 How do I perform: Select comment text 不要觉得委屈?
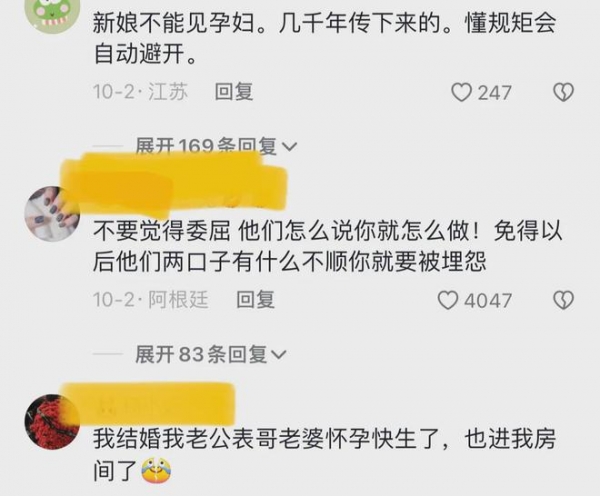pyautogui.click(x=162, y=232)
